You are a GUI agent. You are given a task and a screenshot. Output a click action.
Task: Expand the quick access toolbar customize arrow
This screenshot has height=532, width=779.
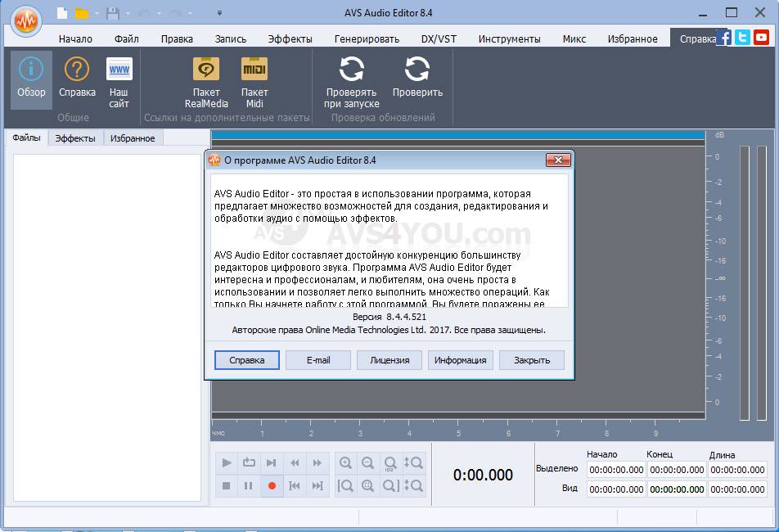(x=219, y=13)
